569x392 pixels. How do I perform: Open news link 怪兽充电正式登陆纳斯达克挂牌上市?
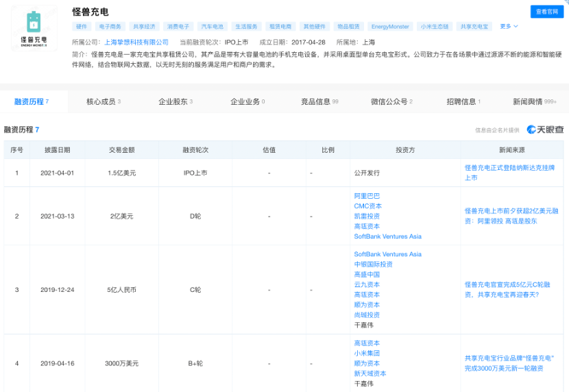[509, 173]
